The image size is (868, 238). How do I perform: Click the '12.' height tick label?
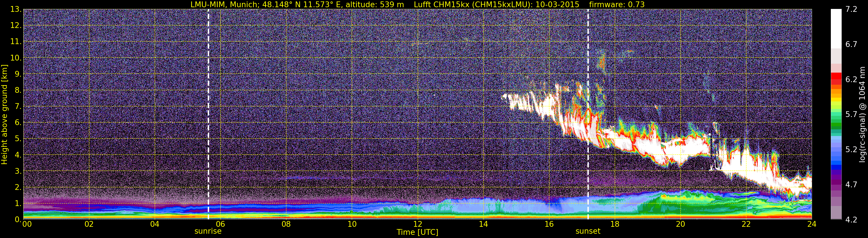[x=16, y=26]
